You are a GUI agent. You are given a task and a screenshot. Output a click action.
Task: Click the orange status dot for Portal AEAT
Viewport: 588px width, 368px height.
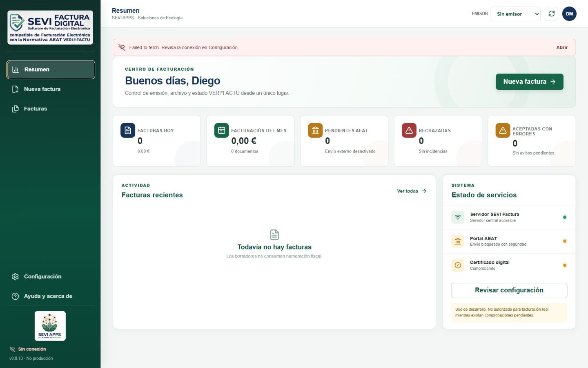(x=565, y=241)
